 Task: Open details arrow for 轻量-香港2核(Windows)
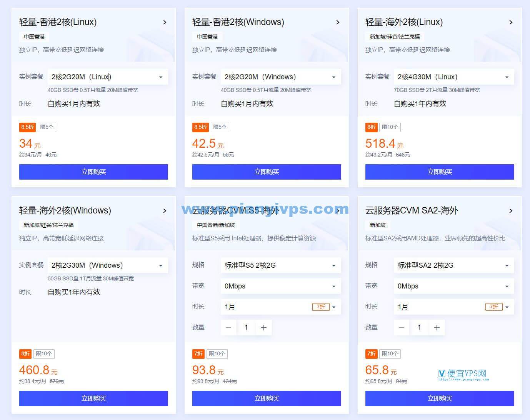click(x=338, y=22)
